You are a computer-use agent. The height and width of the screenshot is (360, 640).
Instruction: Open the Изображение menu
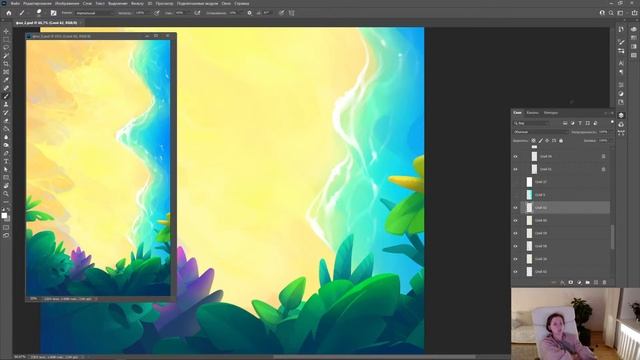coord(67,3)
